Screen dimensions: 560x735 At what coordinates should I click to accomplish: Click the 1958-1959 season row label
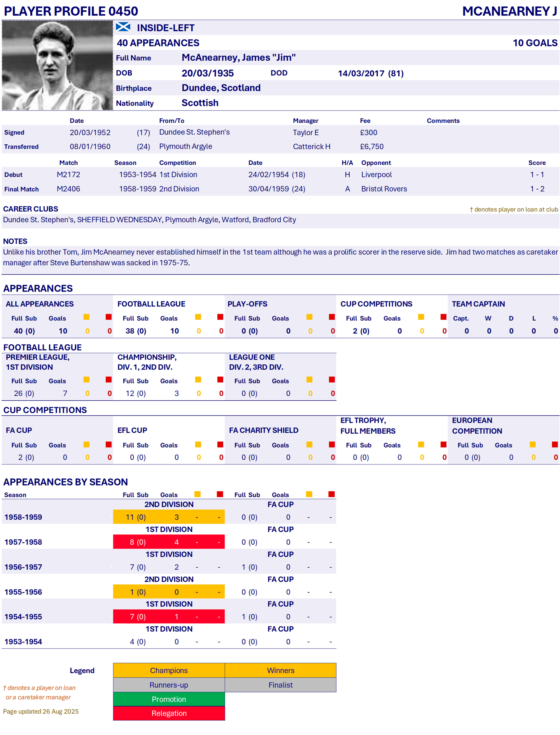(23, 517)
